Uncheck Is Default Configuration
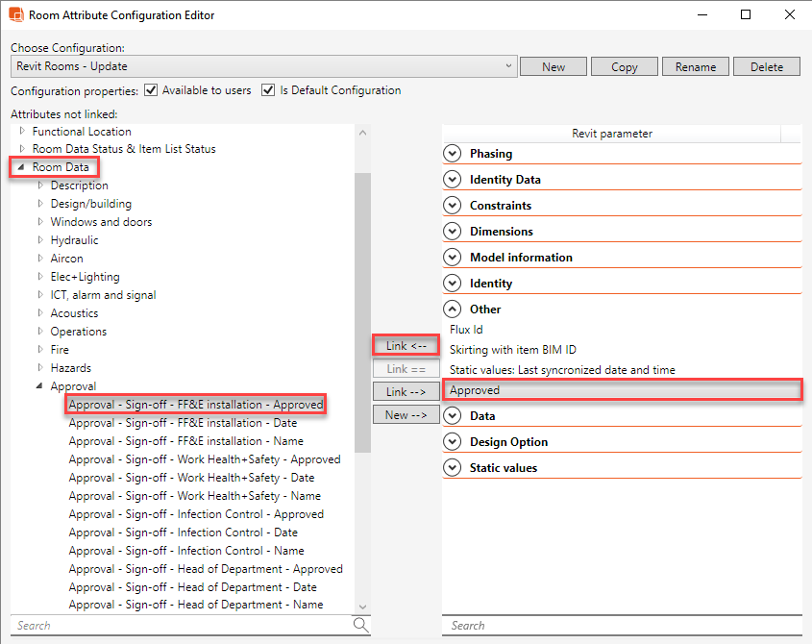The height and width of the screenshot is (644, 812). (270, 90)
